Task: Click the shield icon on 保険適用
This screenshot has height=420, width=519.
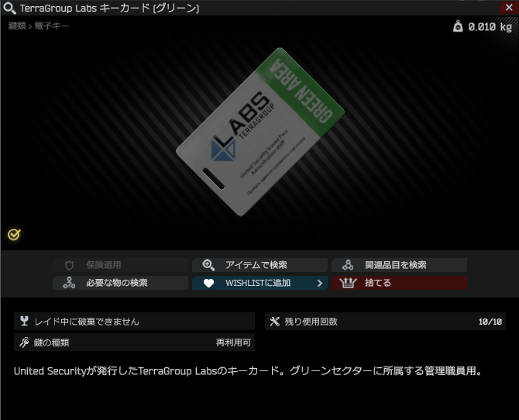Action: coord(69,265)
